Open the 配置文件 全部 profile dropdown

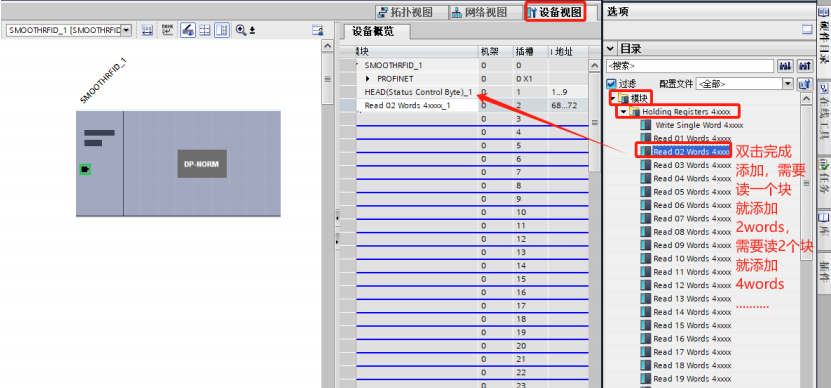pyautogui.click(x=788, y=84)
